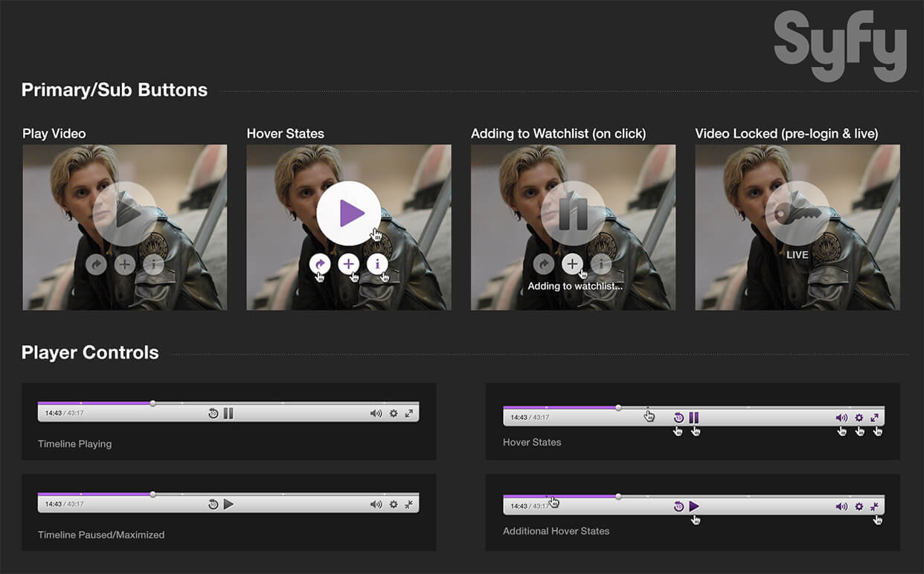The width and height of the screenshot is (924, 574).
Task: Open video info with the i icon
Action: point(377,264)
